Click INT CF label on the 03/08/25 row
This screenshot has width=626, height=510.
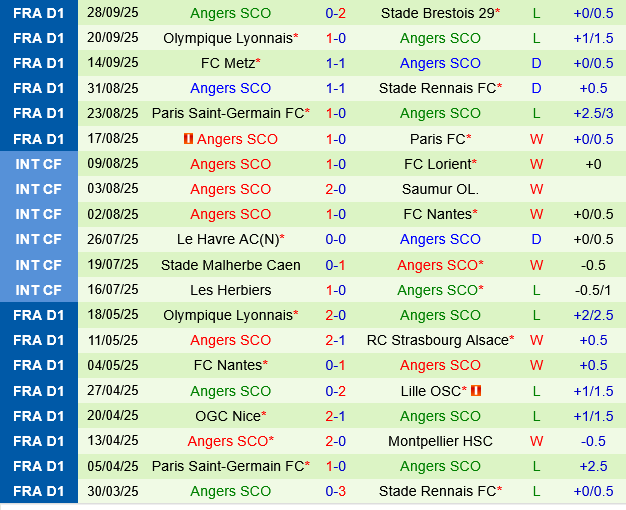click(39, 189)
